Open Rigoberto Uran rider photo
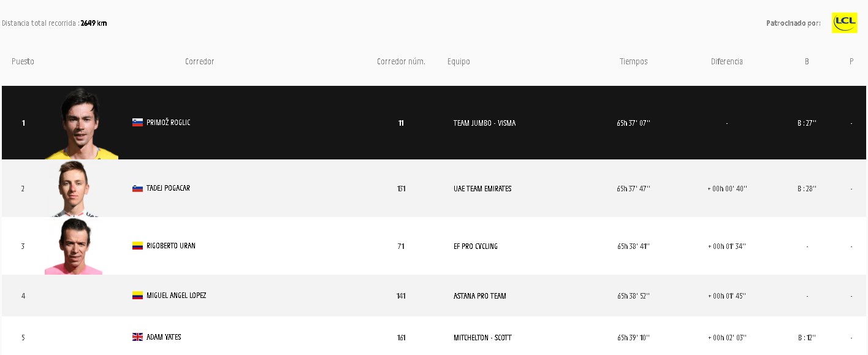The width and height of the screenshot is (868, 355). (x=74, y=246)
